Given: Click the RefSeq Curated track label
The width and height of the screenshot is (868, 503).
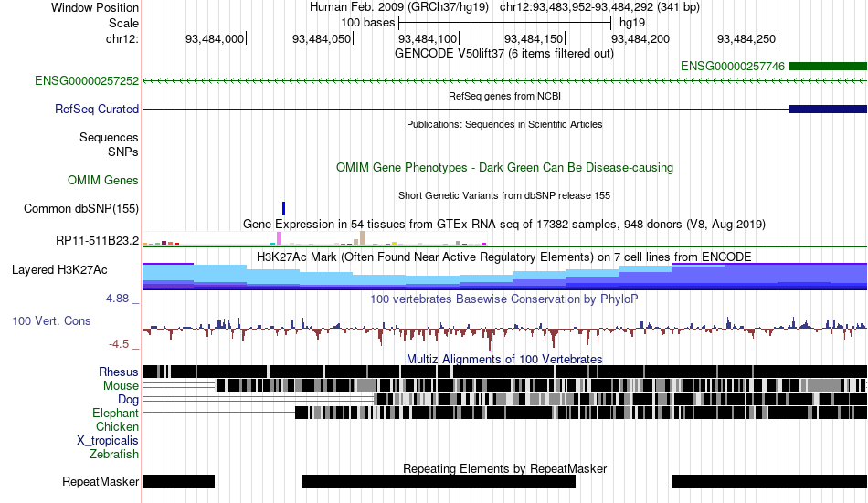Looking at the screenshot, I should (x=97, y=109).
